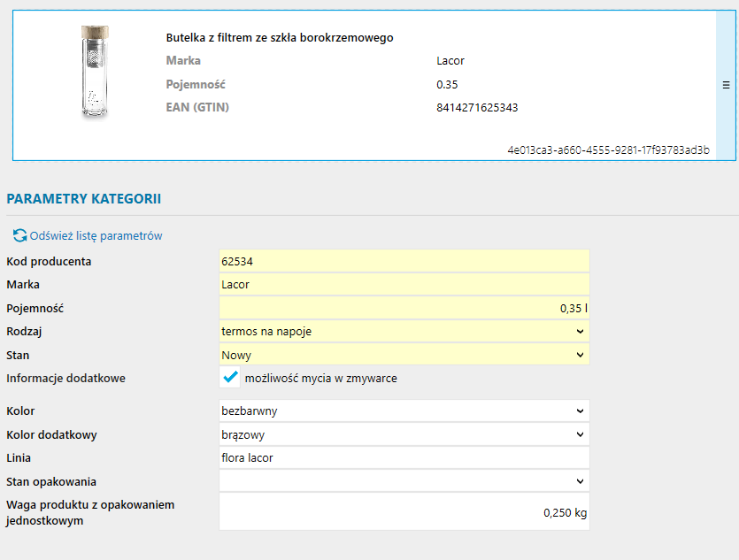Open the empty Stan opakowania dropdown
Image resolution: width=739 pixels, height=560 pixels.
point(404,481)
